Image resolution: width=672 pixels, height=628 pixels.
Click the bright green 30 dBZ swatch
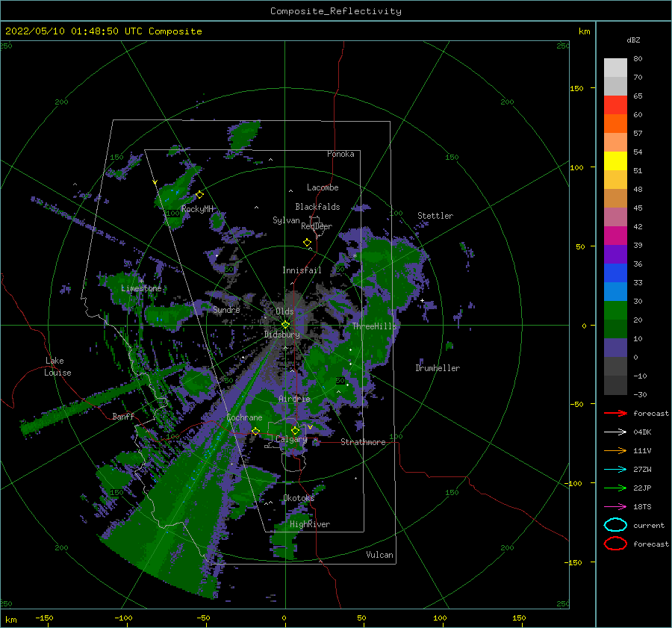pyautogui.click(x=615, y=310)
